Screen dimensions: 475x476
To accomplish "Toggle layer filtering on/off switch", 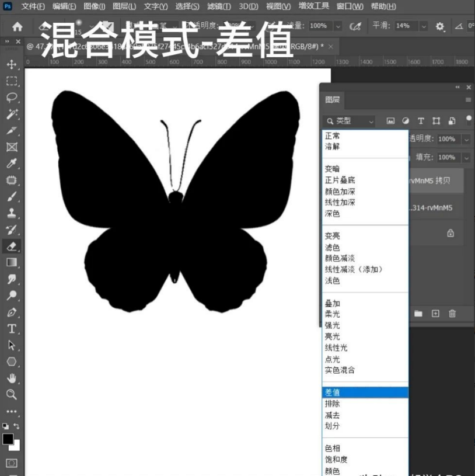I will (x=469, y=120).
